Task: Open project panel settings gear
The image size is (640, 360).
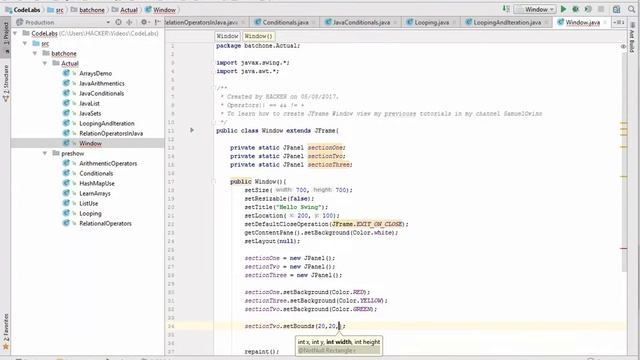Action: click(144, 22)
